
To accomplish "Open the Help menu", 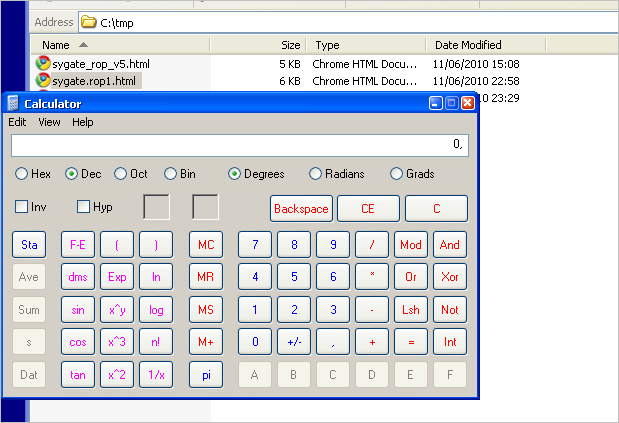I will [82, 122].
